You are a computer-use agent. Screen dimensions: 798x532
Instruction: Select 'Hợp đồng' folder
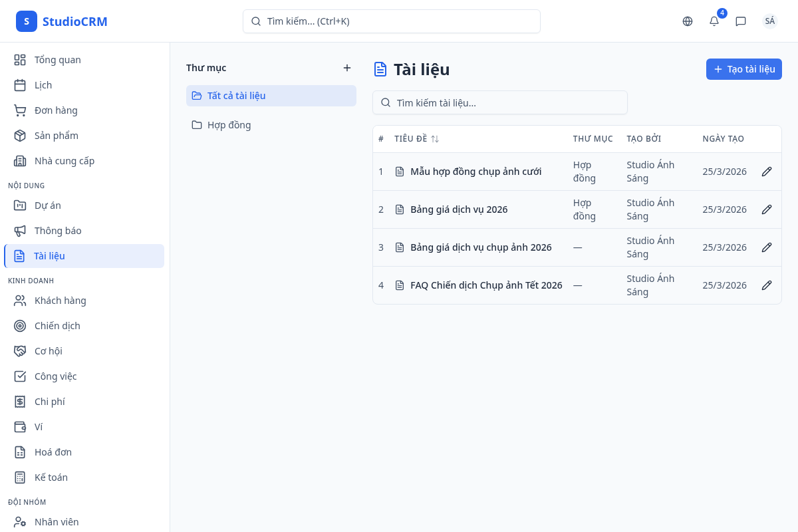tap(229, 125)
